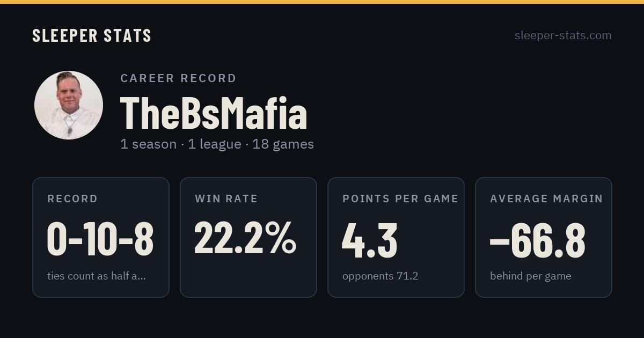Click the TheBsMafia profile avatar photo
Viewport: 644px width, 338px height.
[x=69, y=105]
